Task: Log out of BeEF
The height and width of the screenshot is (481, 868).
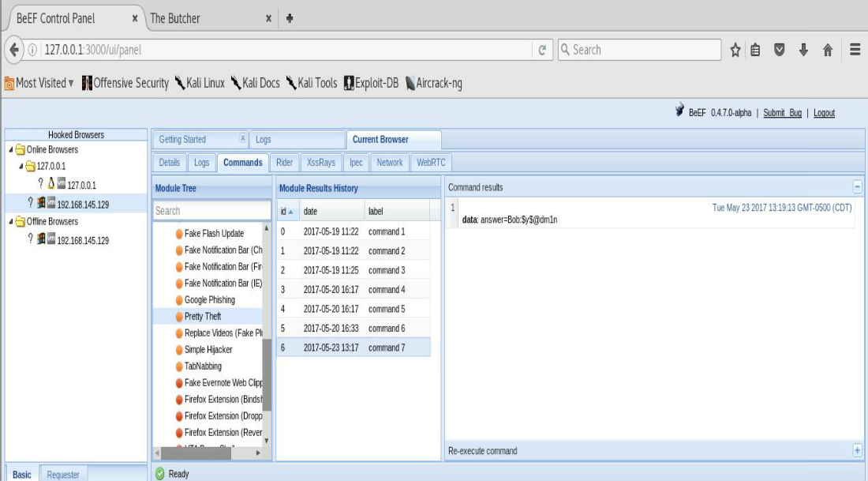Action: tap(825, 113)
